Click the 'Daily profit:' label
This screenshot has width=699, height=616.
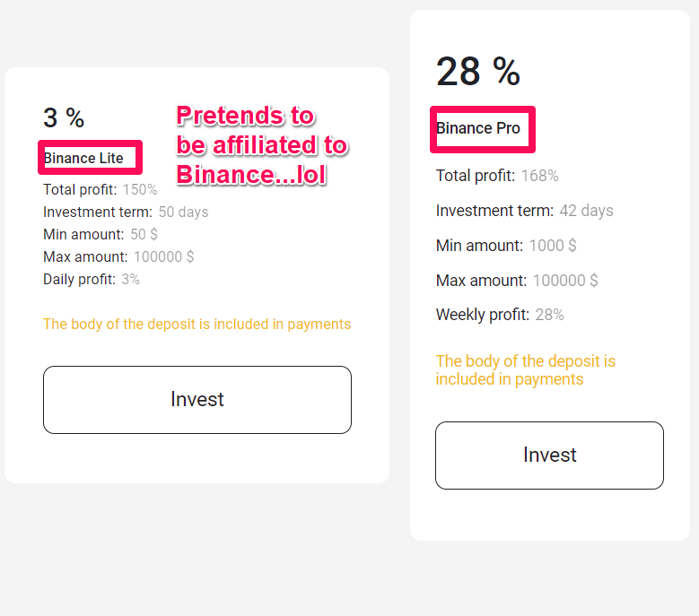point(79,280)
